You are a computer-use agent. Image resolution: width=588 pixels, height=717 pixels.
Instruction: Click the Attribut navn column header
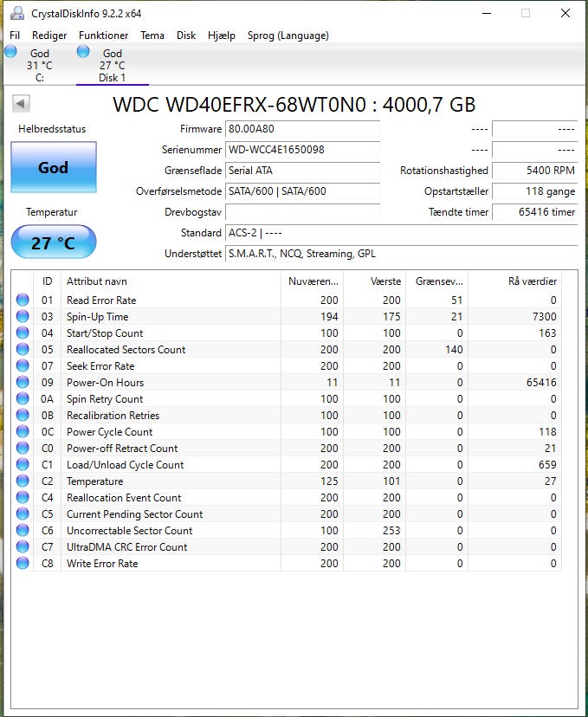coord(171,281)
